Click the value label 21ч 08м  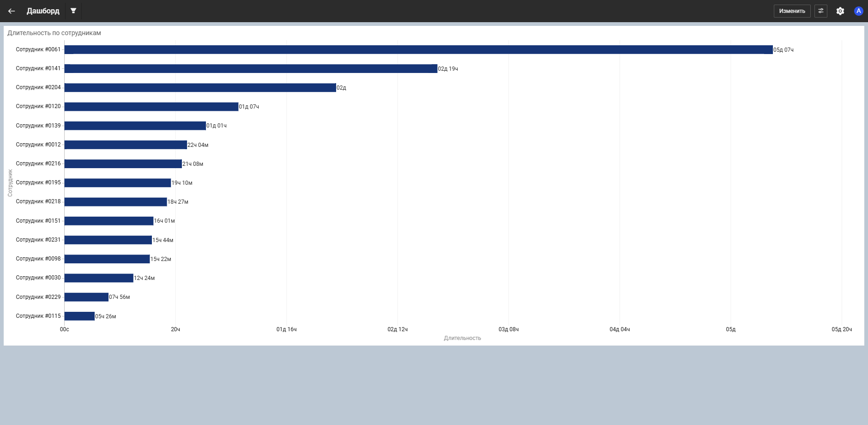pos(193,164)
